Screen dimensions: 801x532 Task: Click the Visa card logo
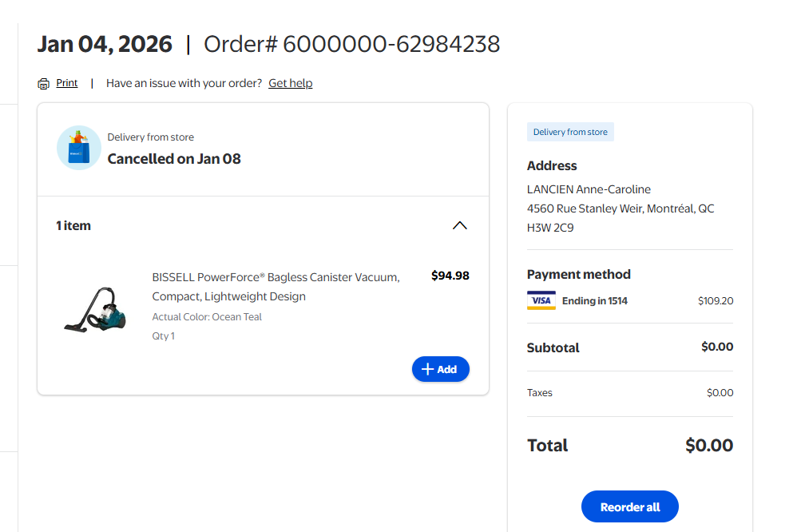click(541, 301)
